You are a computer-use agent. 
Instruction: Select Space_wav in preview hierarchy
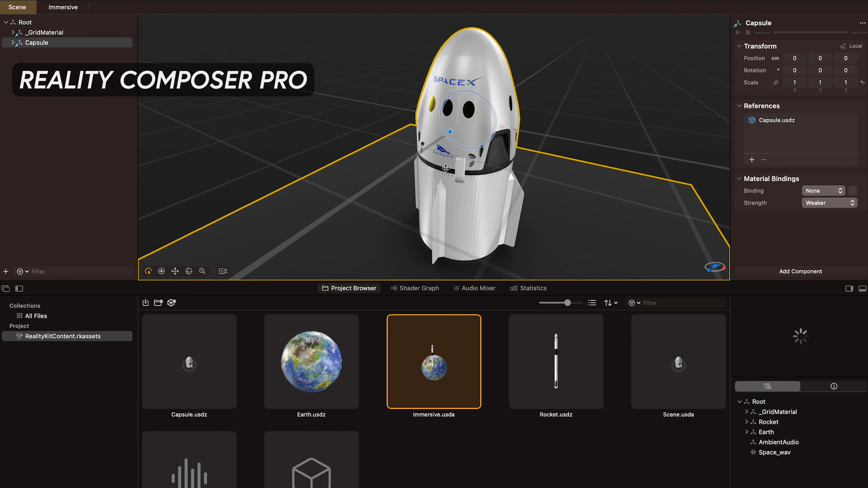(x=774, y=452)
